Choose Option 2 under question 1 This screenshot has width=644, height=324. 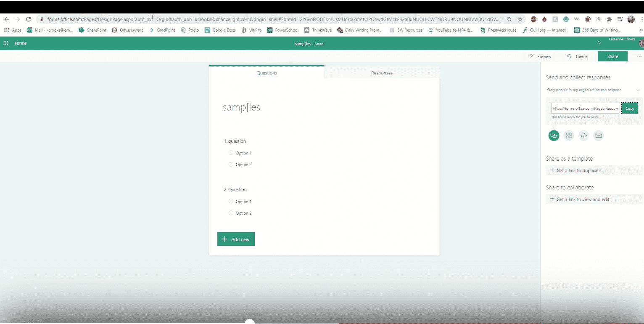(x=231, y=164)
